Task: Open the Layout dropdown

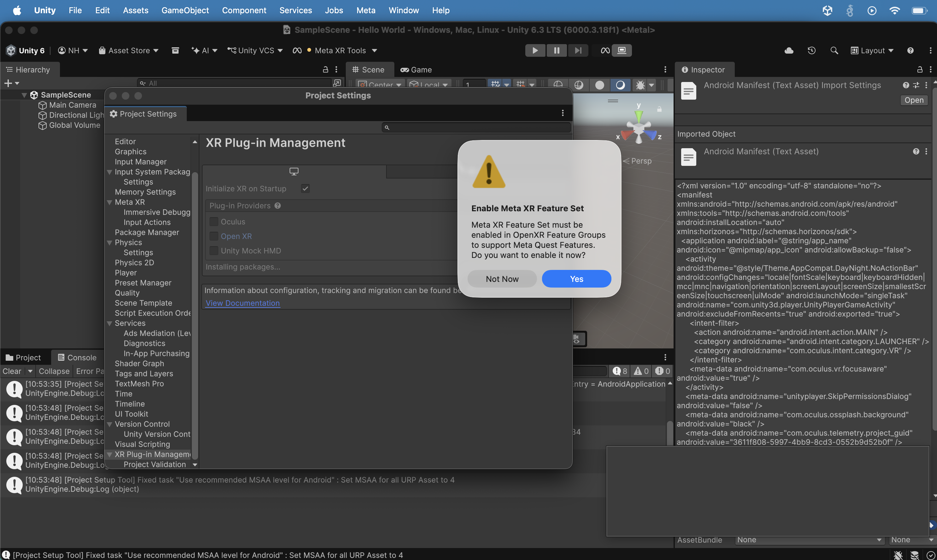Action: tap(872, 50)
